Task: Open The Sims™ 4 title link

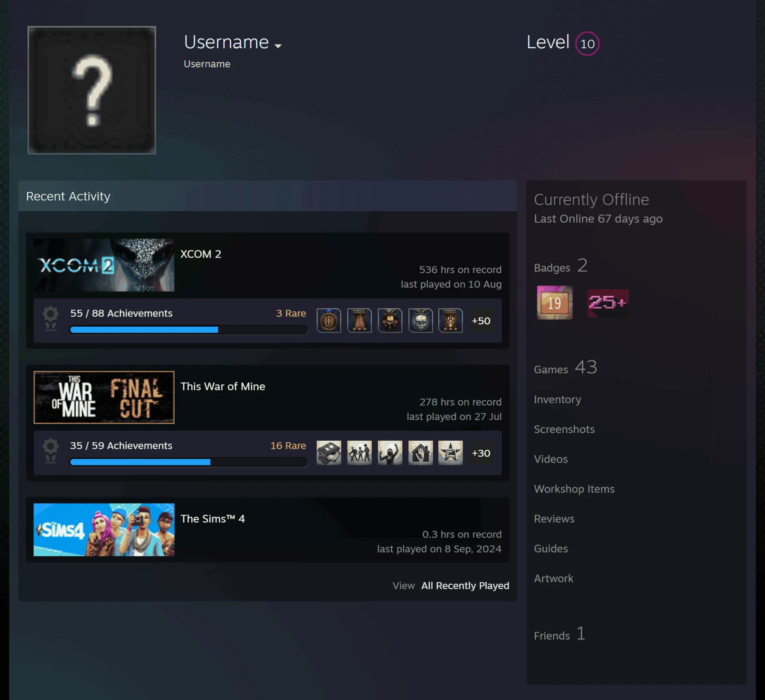Action: (212, 519)
